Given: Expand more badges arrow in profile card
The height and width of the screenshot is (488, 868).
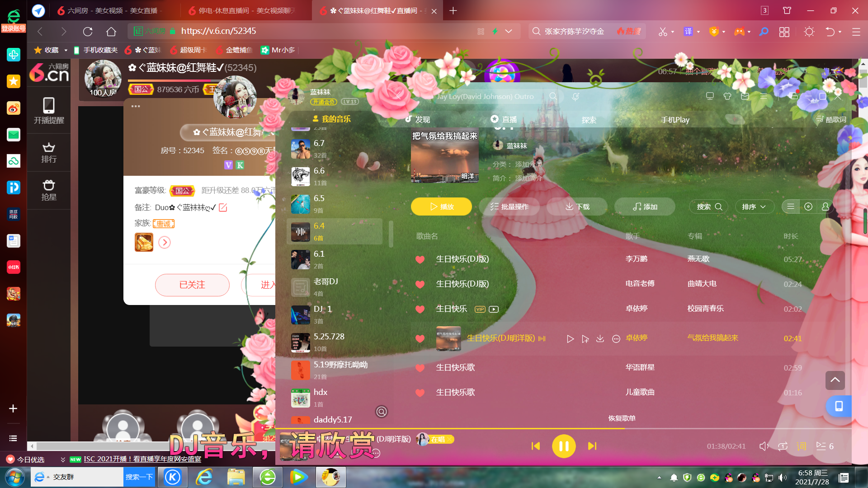Looking at the screenshot, I should [x=165, y=242].
